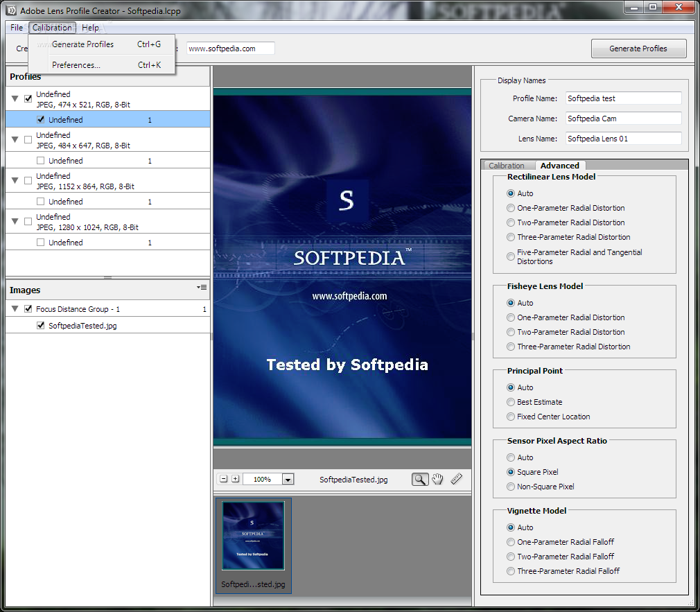
Task: Open the File menu
Action: pos(17,28)
